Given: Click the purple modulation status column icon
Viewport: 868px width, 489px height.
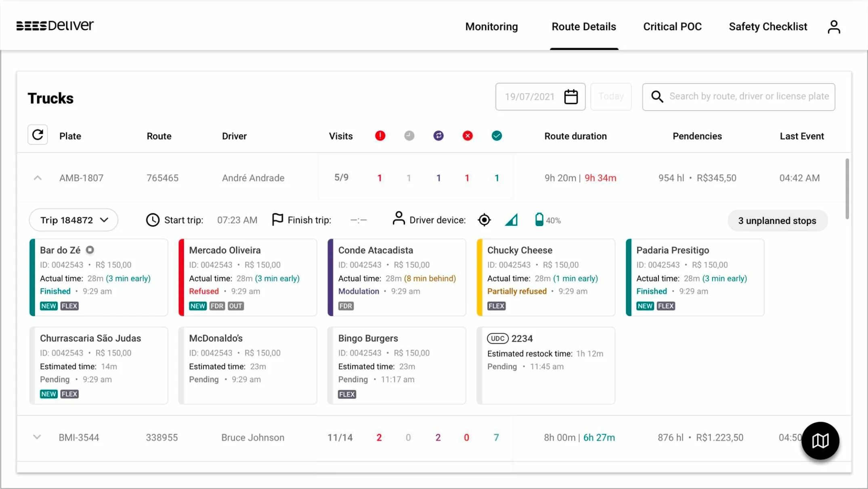Looking at the screenshot, I should (438, 136).
